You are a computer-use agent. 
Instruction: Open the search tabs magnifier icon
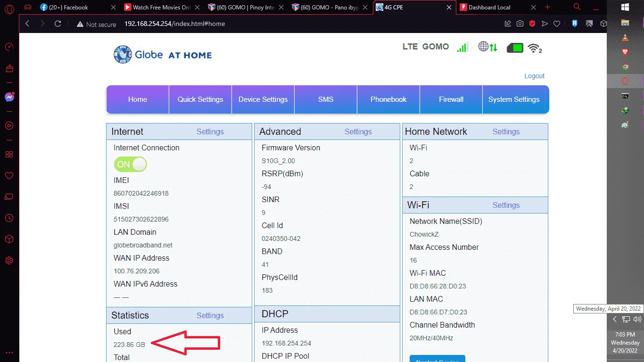pyautogui.click(x=577, y=7)
